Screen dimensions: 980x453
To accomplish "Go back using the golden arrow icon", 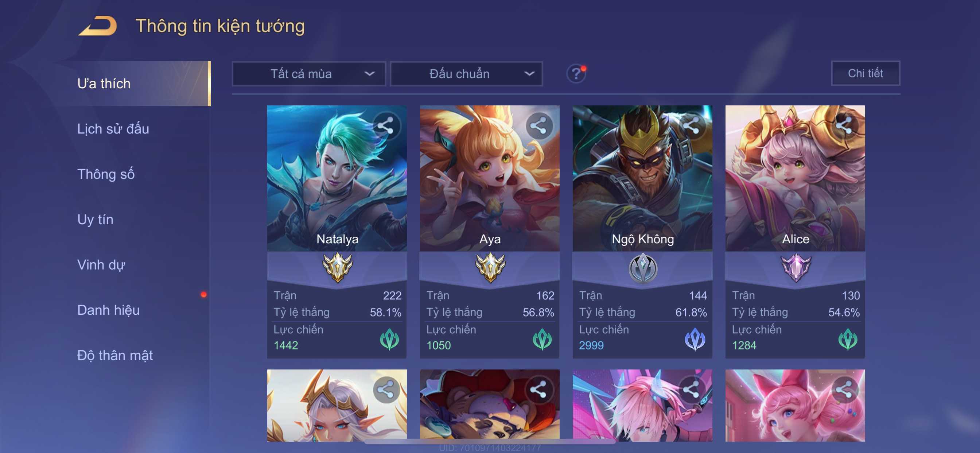I will click(98, 26).
